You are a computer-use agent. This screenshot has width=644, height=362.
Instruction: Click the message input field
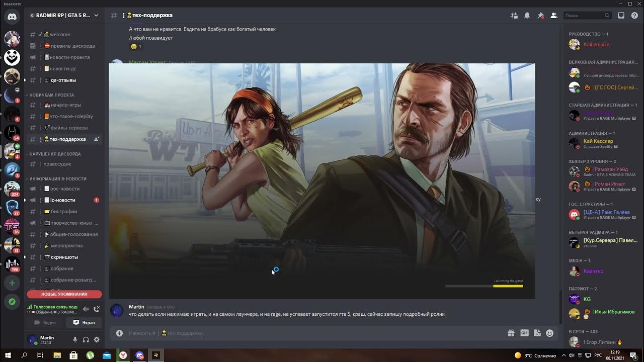(314, 333)
